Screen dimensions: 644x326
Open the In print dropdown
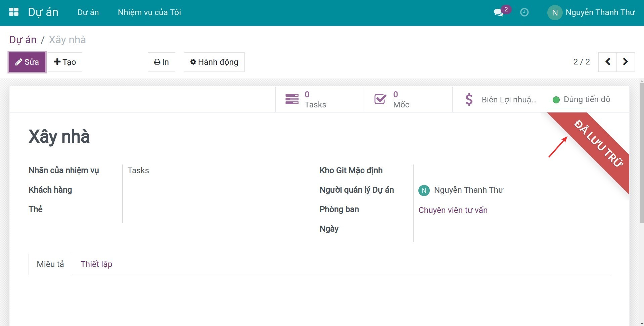[x=162, y=62]
